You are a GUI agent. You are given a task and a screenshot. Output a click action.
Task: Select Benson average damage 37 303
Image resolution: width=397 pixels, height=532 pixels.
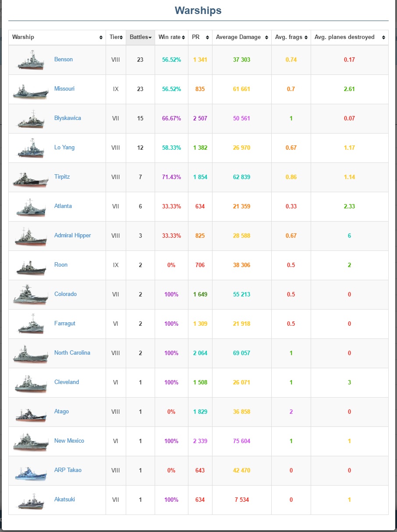click(x=242, y=60)
